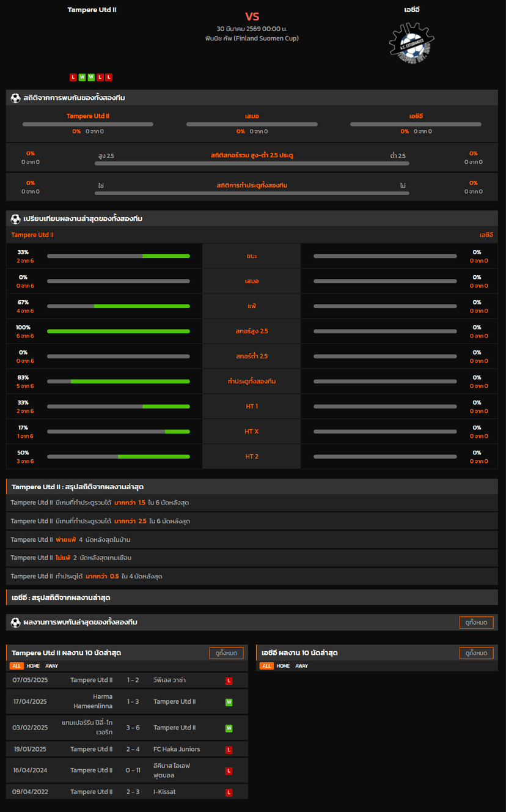Image resolution: width=506 pixels, height=812 pixels.
Task: Click the W badge for 03/02/2025 match
Action: coord(229,728)
